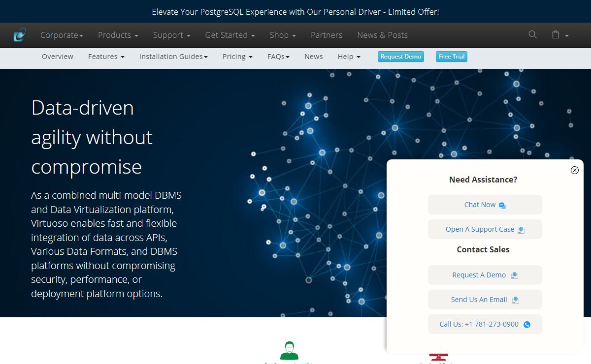
Task: Click Send Us An Email
Action: [485, 300]
